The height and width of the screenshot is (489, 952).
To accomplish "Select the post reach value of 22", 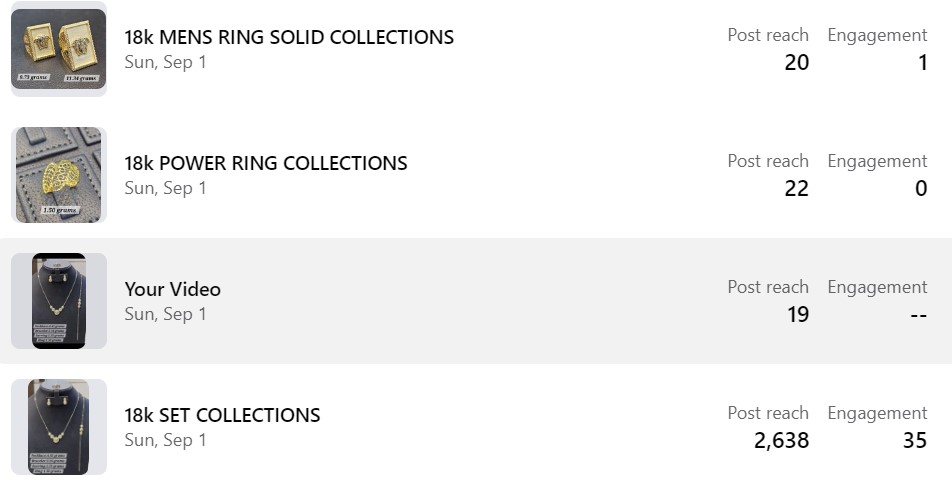I will [796, 189].
